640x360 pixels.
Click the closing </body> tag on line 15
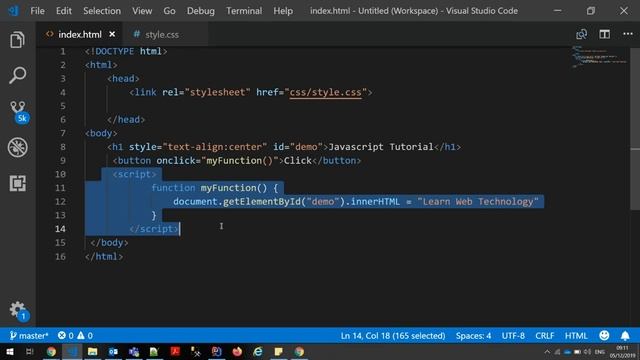tap(109, 242)
